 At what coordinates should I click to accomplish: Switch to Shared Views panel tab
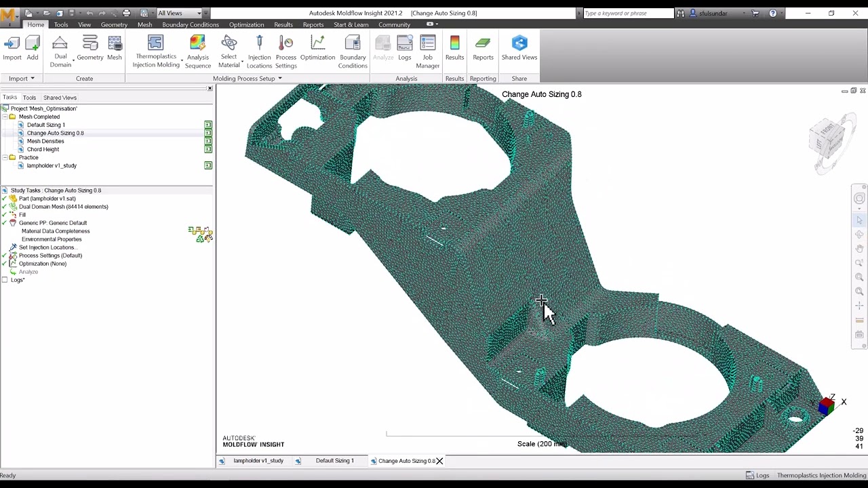pos(60,98)
